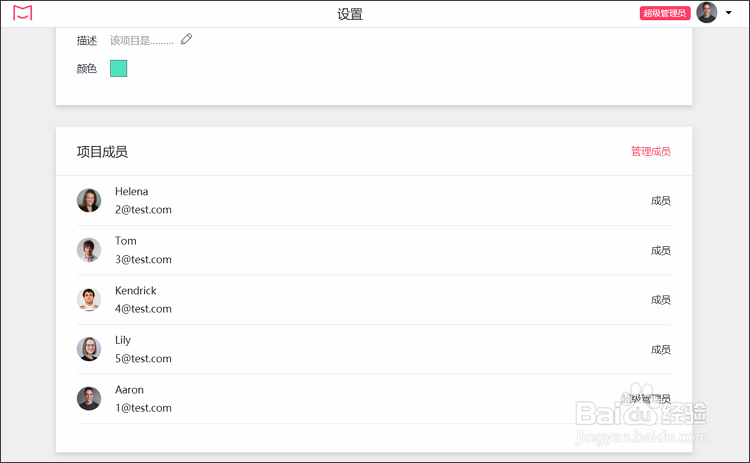Open the top-right user avatar
Image resolution: width=750 pixels, height=463 pixels.
pyautogui.click(x=707, y=13)
